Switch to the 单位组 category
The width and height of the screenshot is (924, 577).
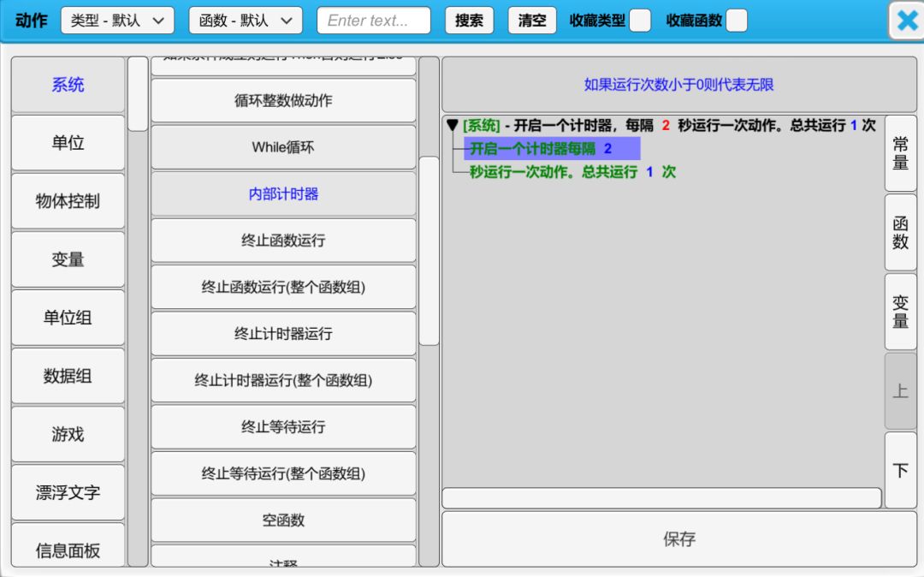click(68, 318)
